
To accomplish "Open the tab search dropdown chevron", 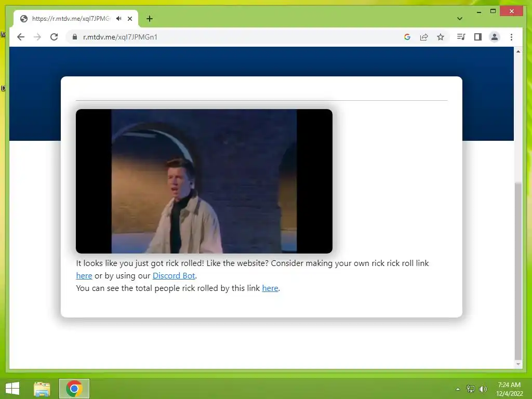I will pyautogui.click(x=459, y=19).
